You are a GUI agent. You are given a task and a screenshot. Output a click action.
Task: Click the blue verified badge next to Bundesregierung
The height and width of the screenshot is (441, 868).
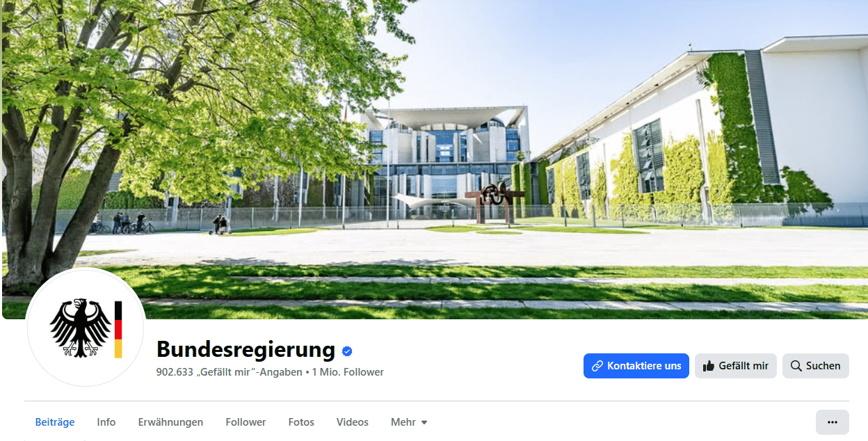[347, 351]
